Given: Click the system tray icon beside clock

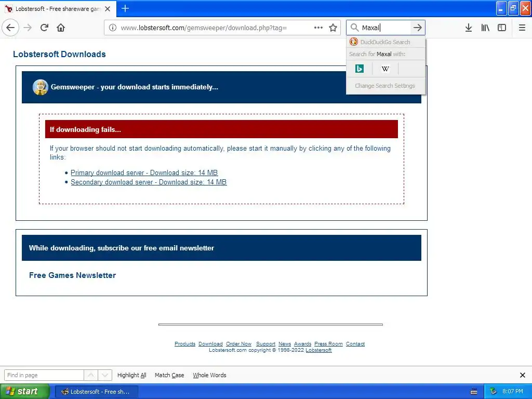Looking at the screenshot, I should pyautogui.click(x=493, y=392).
